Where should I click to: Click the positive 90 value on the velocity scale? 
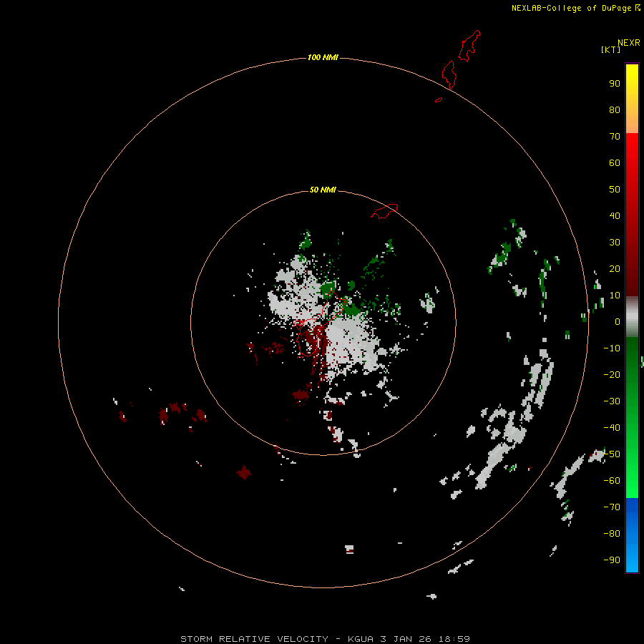click(615, 84)
